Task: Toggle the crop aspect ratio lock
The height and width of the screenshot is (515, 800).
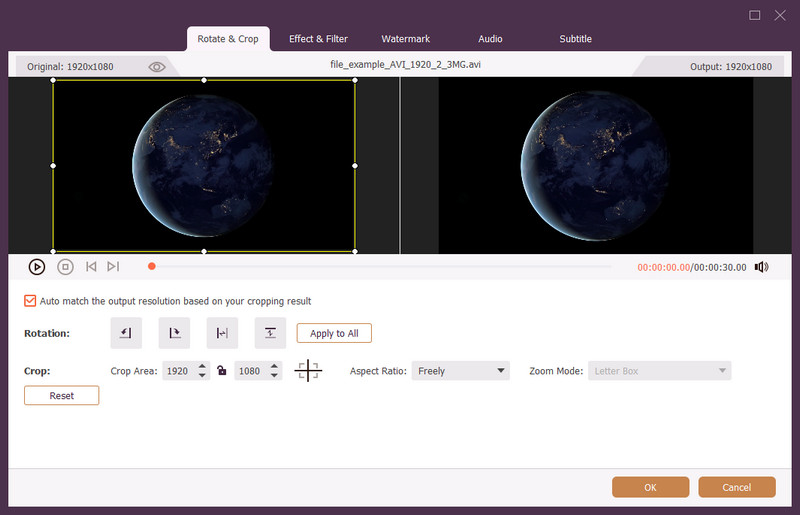Action: pos(221,371)
